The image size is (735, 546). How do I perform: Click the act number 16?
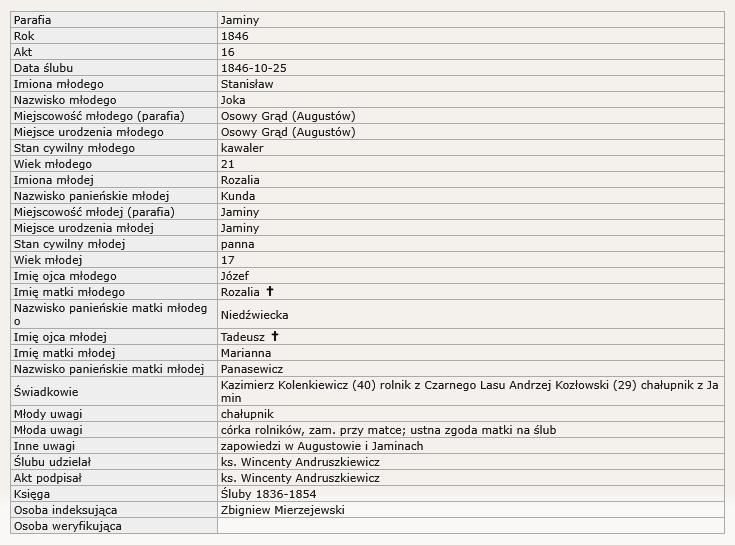228,52
